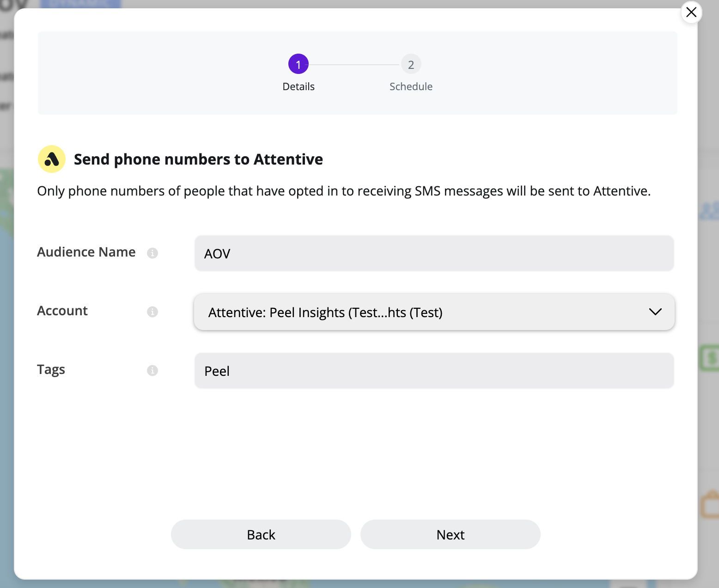Click the Audience Name info icon
719x588 pixels.
[152, 253]
